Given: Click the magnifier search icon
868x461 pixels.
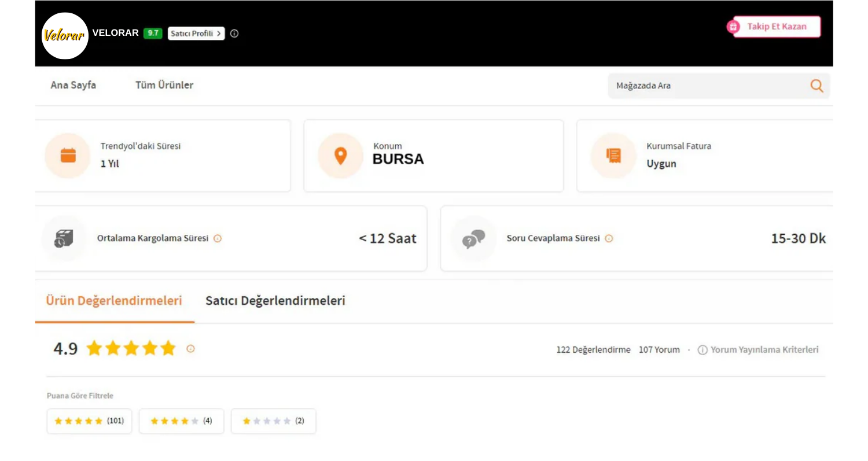Looking at the screenshot, I should (816, 86).
